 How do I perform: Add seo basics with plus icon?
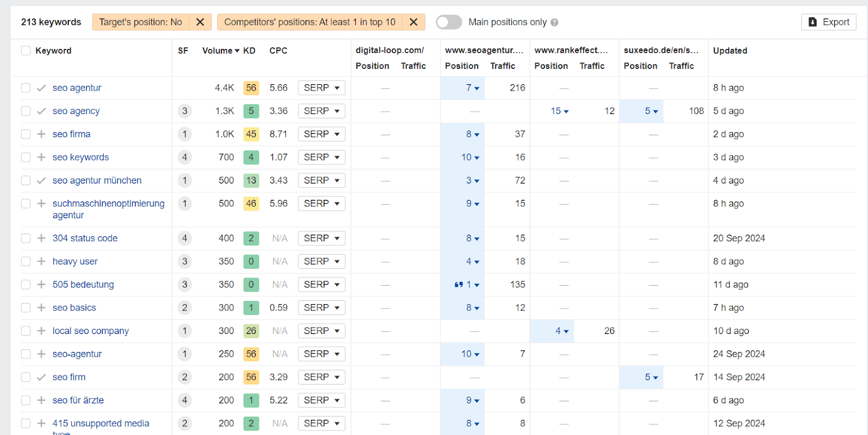coord(41,308)
